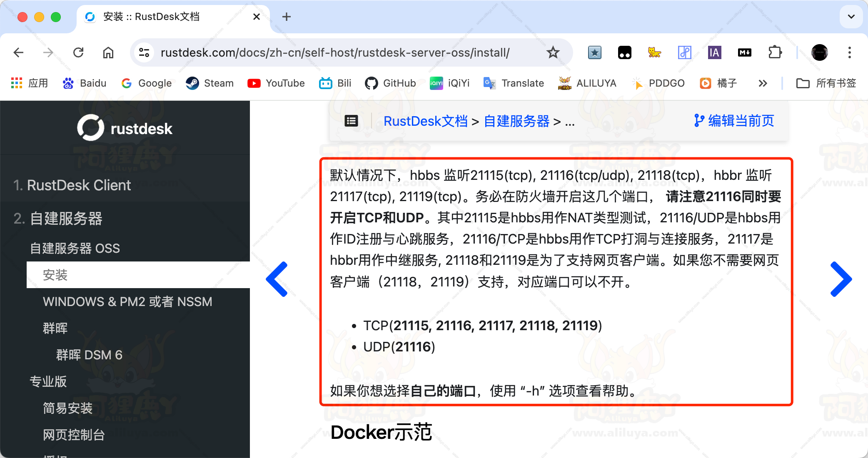Click the address bar URL
Viewport: 868px width, 458px height.
pos(335,52)
